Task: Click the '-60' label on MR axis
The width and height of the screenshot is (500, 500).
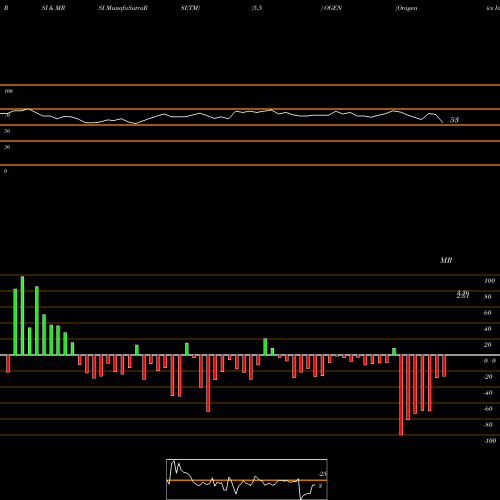Action: (488, 409)
